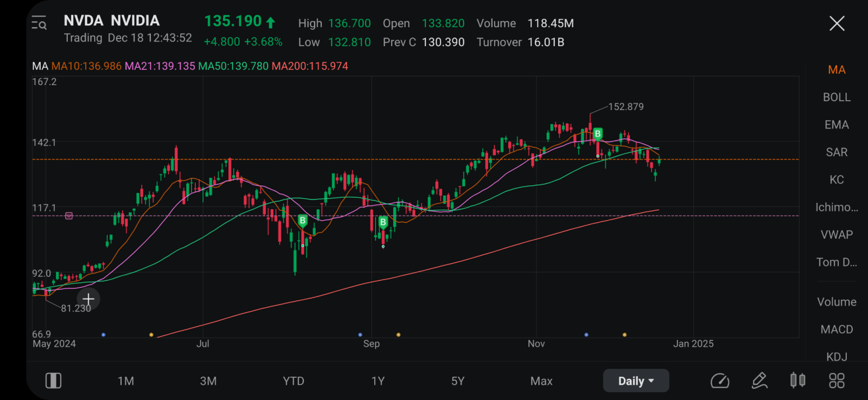Enable the BOLL indicator
The width and height of the screenshot is (868, 400).
837,97
